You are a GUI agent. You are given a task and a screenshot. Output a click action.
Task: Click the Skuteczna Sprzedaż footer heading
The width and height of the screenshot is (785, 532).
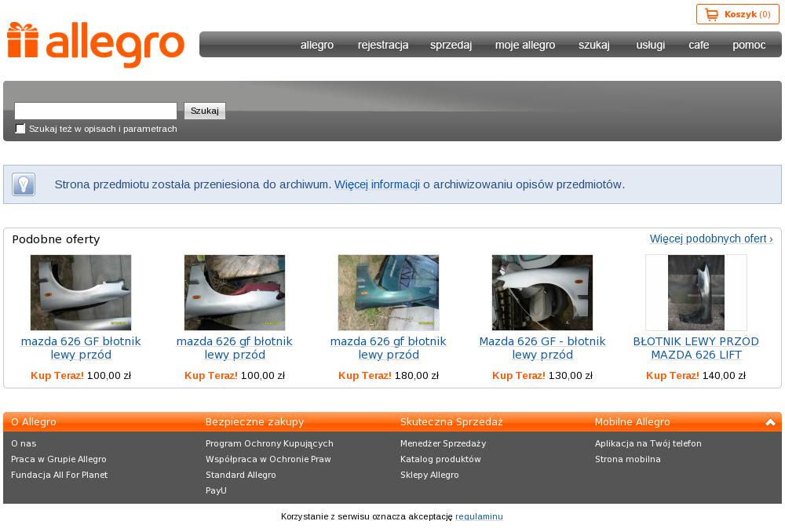tap(451, 422)
